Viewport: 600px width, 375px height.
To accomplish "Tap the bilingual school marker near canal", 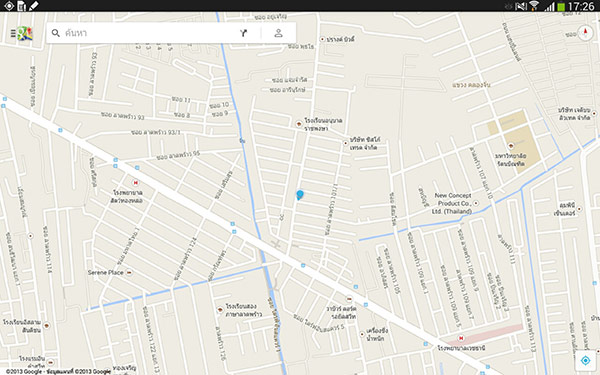I will pos(220,310).
